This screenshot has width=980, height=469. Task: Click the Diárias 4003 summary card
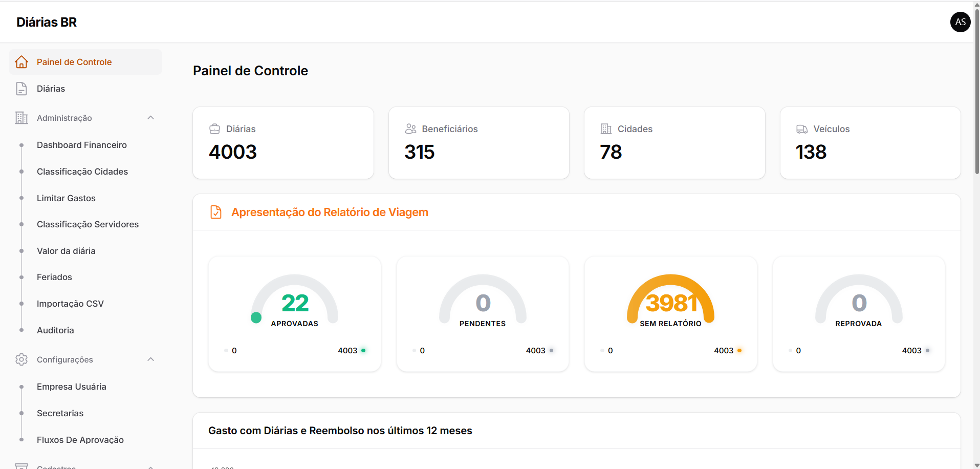tap(283, 143)
